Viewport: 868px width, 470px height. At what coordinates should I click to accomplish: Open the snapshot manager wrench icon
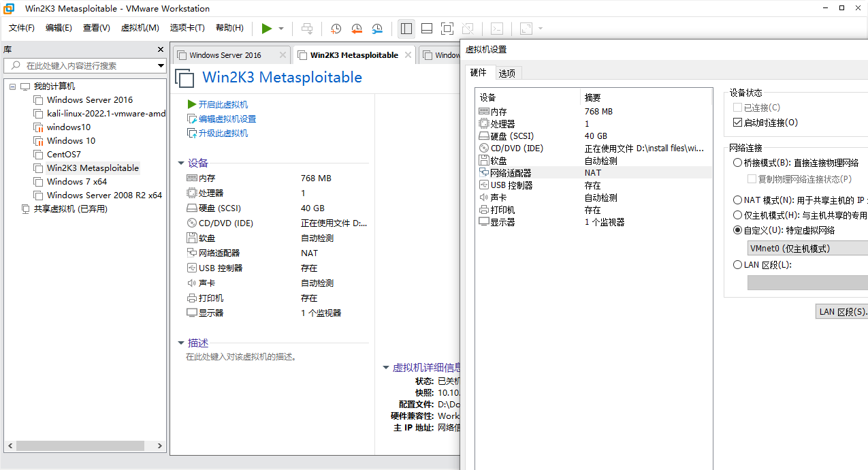tap(377, 29)
